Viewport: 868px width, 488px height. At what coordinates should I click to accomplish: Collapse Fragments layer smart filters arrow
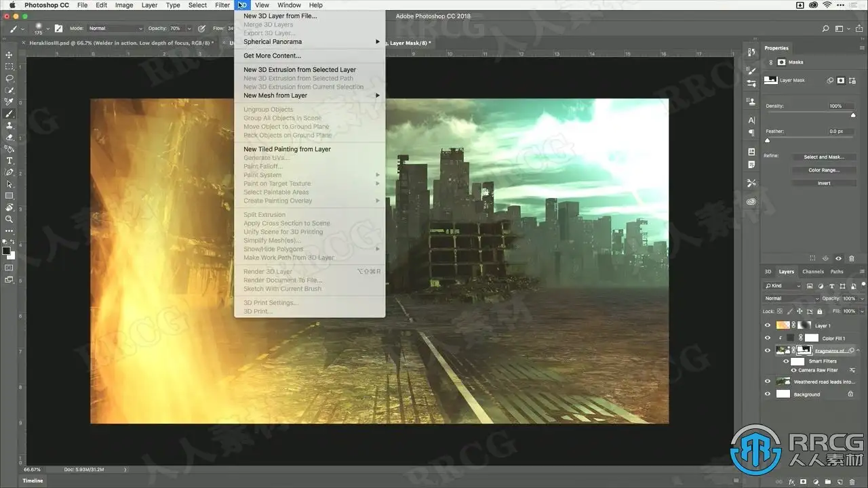coord(859,350)
